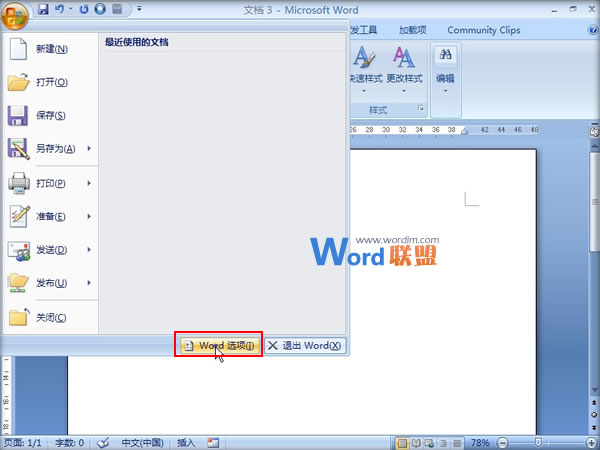Screen dimensions: 600x450
Task: Click the Select Browse Object circle button
Action: coord(594,414)
